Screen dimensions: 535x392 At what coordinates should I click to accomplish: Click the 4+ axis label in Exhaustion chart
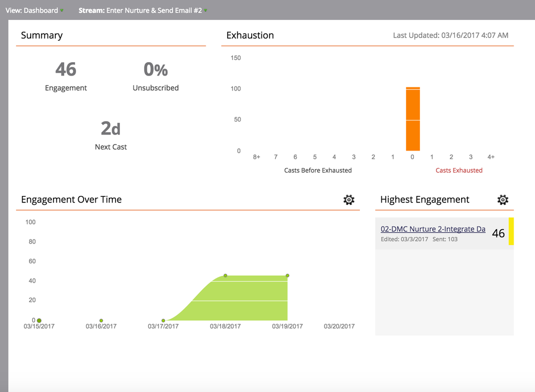491,157
